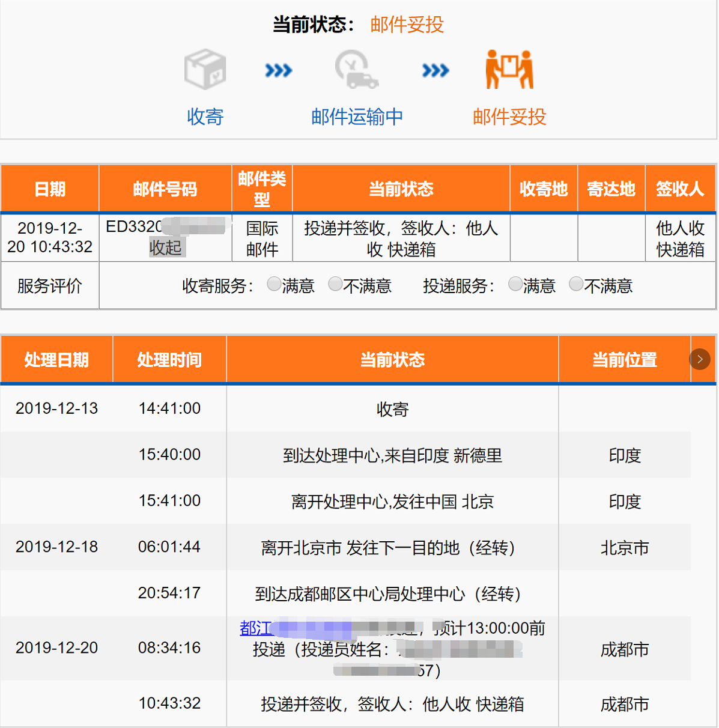Select 不满意 for 投递服务

point(576,284)
